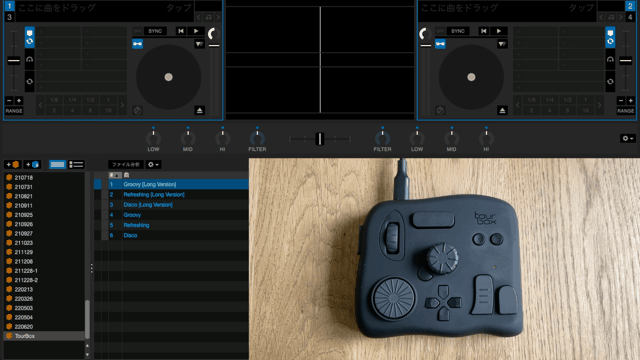Click the ファイル分析 analyze files button

click(126, 164)
